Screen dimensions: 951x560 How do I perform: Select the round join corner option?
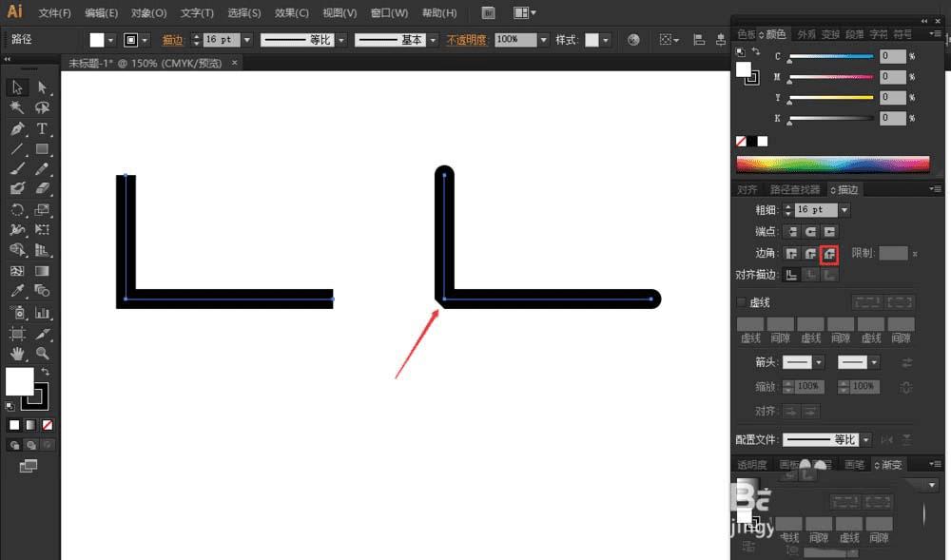808,253
